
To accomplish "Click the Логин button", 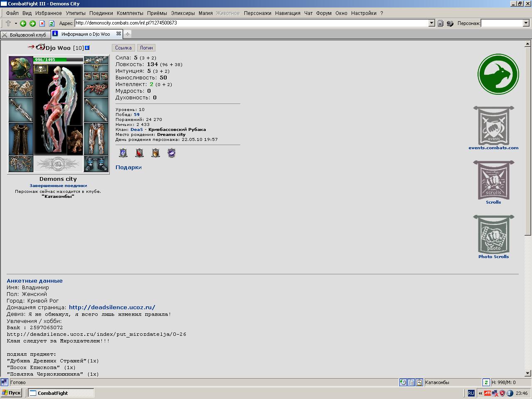I will tap(146, 48).
